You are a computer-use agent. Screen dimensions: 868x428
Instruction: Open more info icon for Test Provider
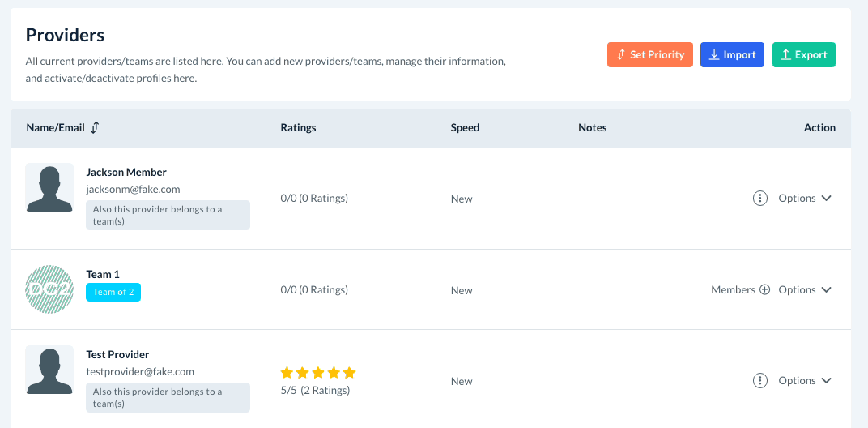[759, 380]
